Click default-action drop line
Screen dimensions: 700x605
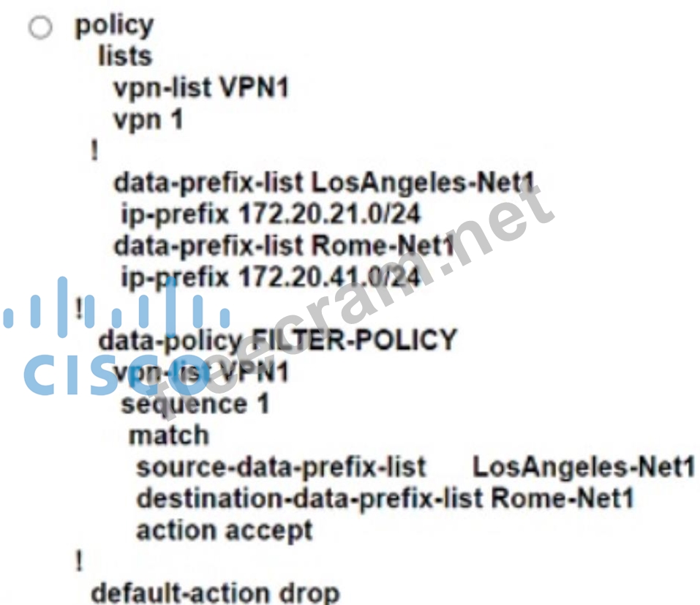[x=215, y=593]
